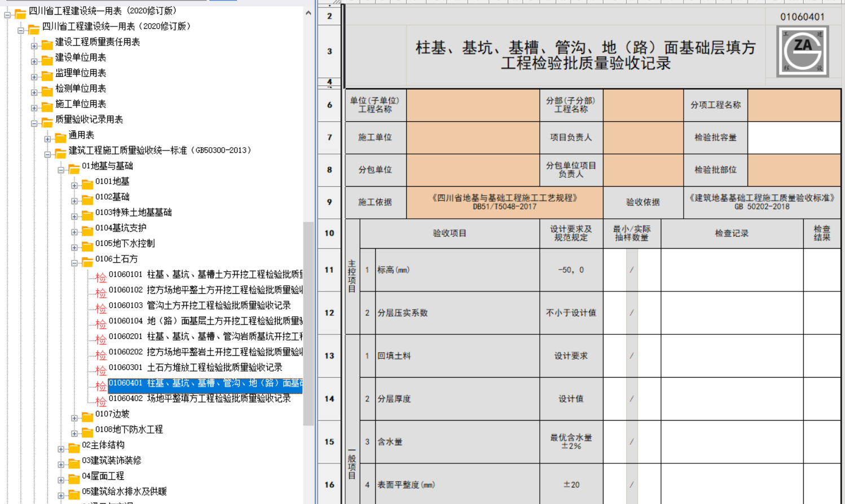Select row header 12 in sheet
Image resolution: width=845 pixels, height=504 pixels.
tap(329, 313)
